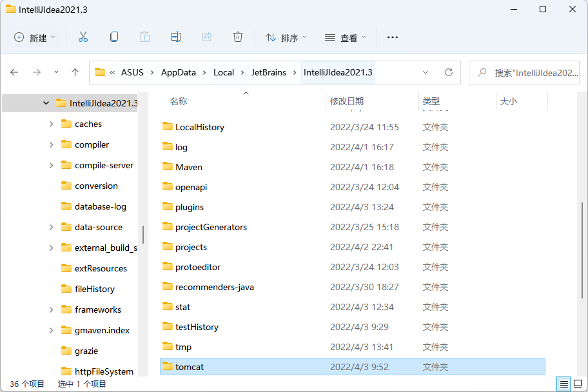Click the tmp folder icon in list
588x392 pixels.
click(168, 347)
